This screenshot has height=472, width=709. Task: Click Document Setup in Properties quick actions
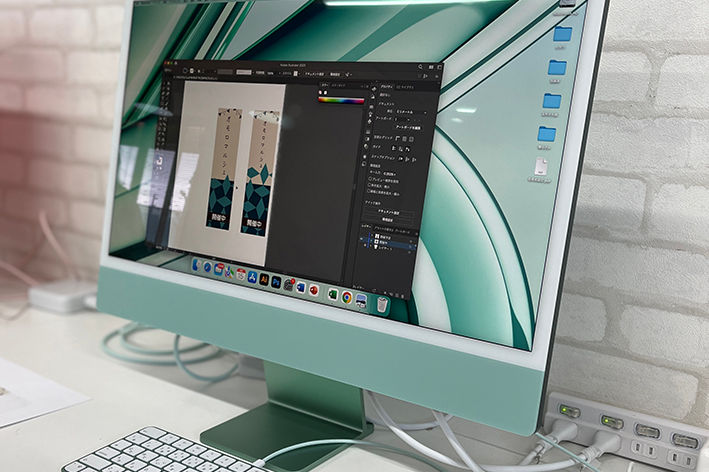pyautogui.click(x=388, y=212)
